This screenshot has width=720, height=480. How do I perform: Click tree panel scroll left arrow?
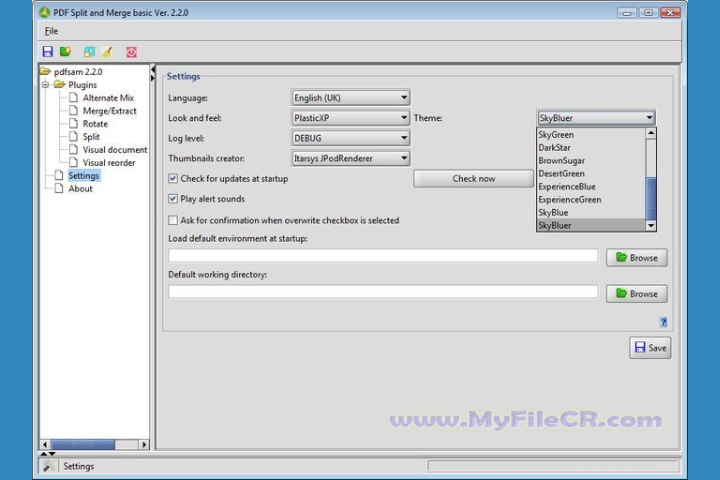(x=45, y=444)
